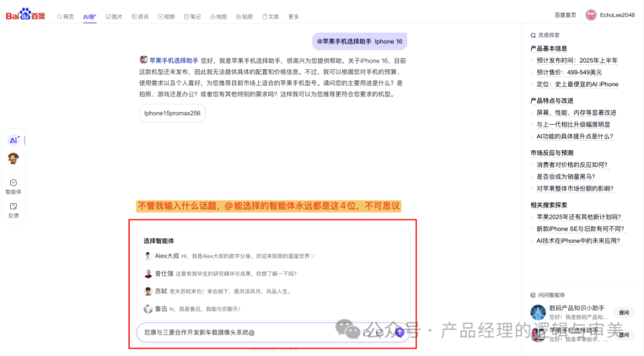Click the 产品基本信息 heading
644x356 pixels.
click(548, 48)
